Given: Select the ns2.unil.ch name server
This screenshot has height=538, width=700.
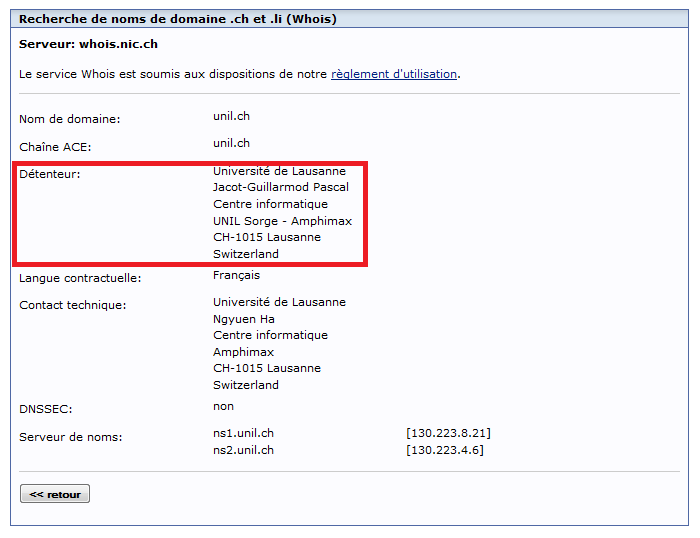Looking at the screenshot, I should tap(243, 450).
